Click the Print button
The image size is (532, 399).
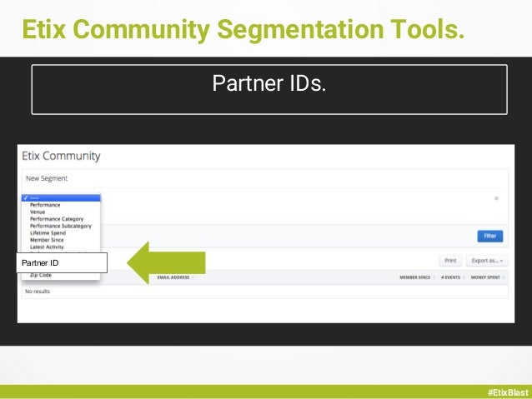pos(450,261)
